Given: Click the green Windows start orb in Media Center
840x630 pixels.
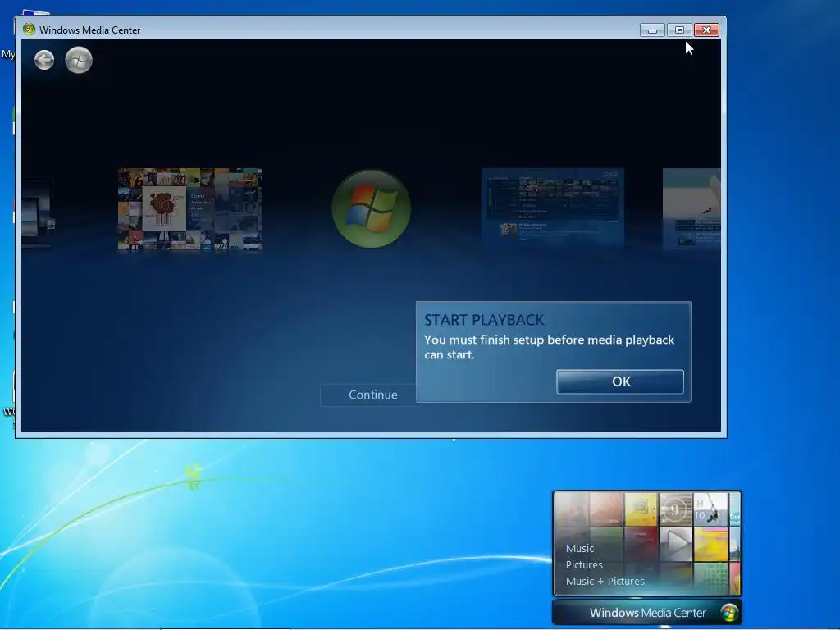Looking at the screenshot, I should [79, 60].
